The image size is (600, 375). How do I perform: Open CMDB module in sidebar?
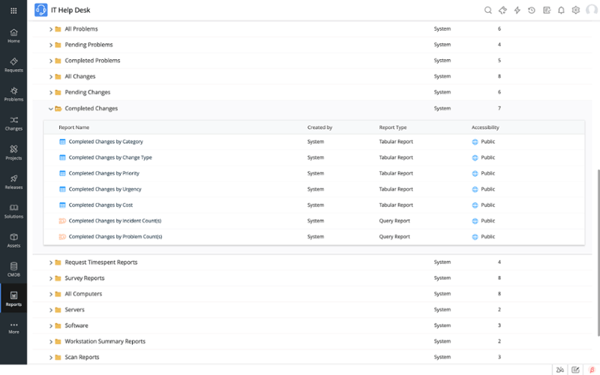tap(14, 270)
